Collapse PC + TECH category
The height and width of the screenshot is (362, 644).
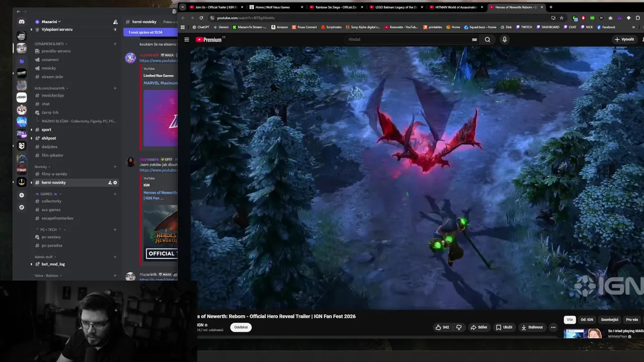(x=50, y=229)
